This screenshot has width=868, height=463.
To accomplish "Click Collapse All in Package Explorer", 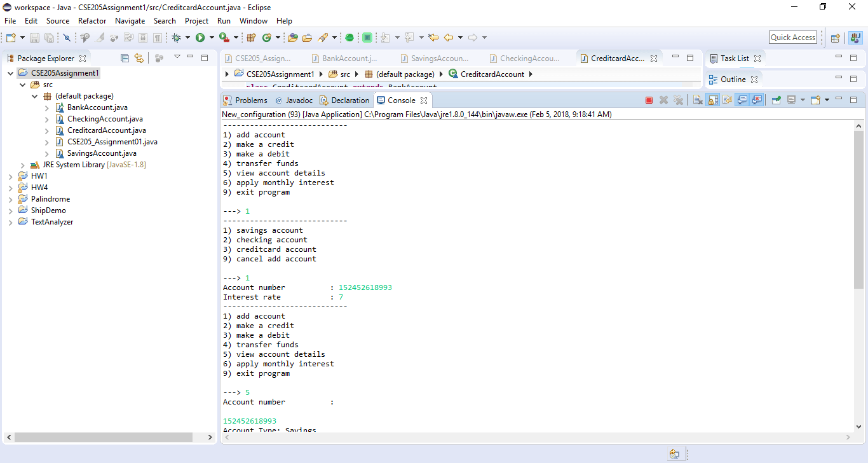I will pyautogui.click(x=125, y=59).
